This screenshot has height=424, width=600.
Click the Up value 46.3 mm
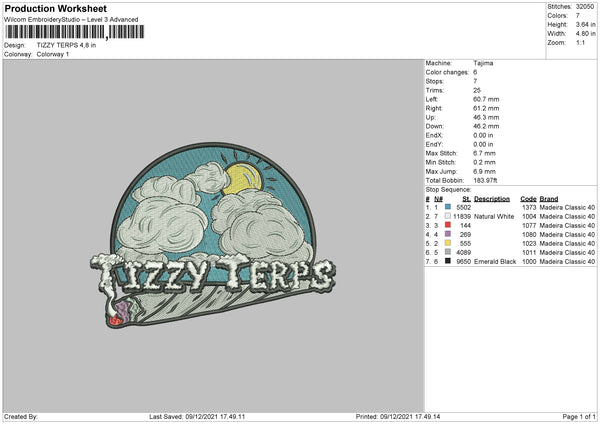tap(486, 117)
